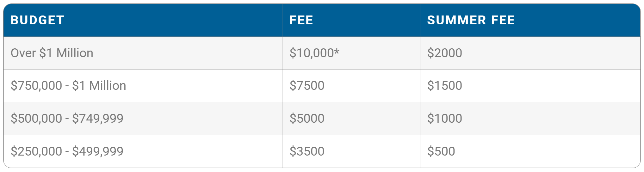Image resolution: width=644 pixels, height=172 pixels.
Task: Click the SUMMER FEE column header
Action: point(471,20)
